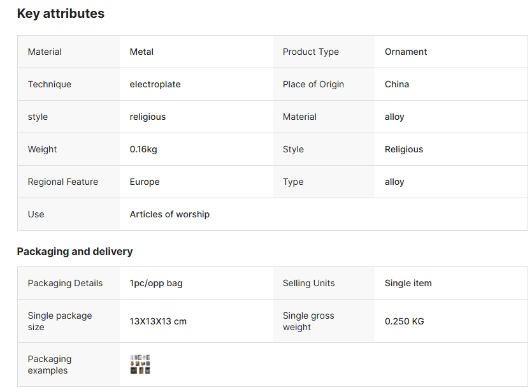Image resolution: width=532 pixels, height=392 pixels.
Task: Click the Packaging and delivery heading
Action: (x=75, y=251)
